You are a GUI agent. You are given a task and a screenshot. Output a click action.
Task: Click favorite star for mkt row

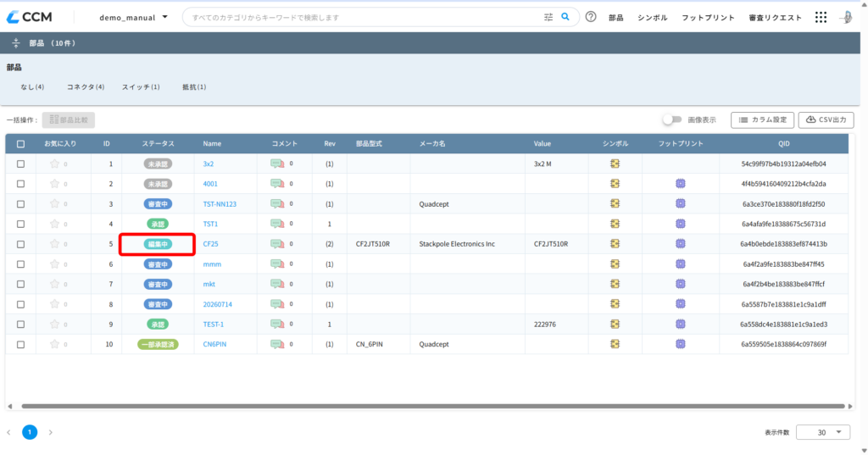coord(54,284)
